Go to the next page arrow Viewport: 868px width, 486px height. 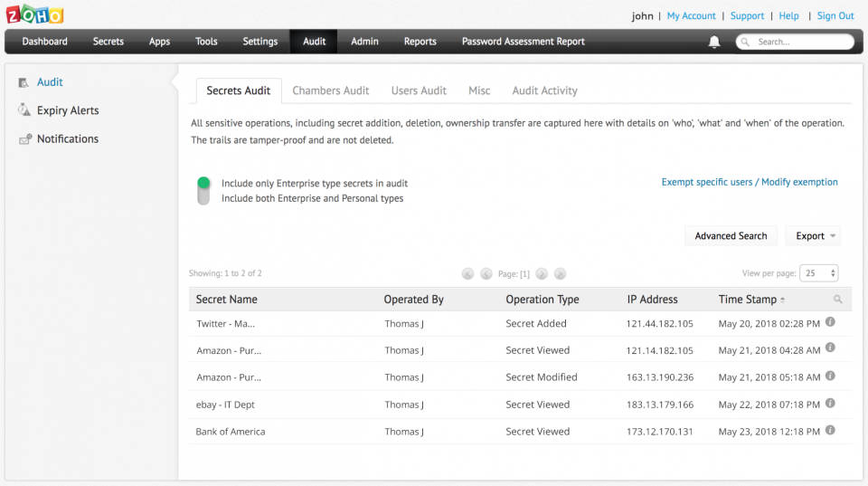542,273
